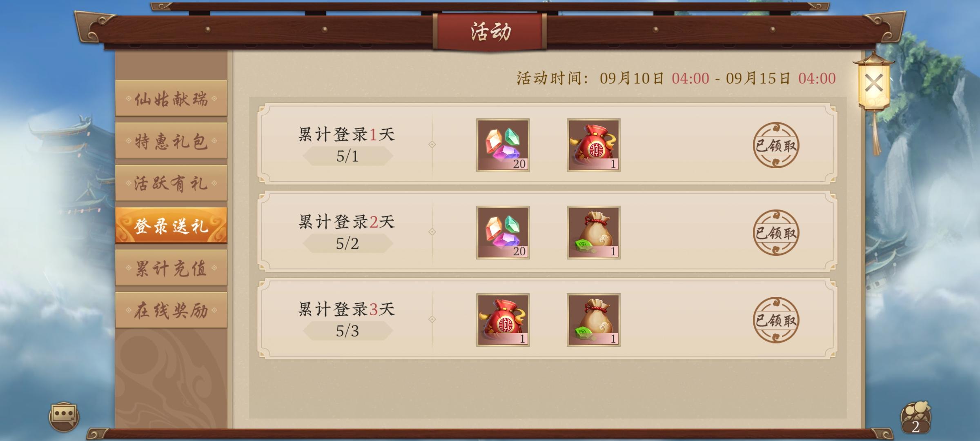Screen dimensions: 980x441
Task: Tap the gem reward icon for day 2
Action: tap(503, 232)
